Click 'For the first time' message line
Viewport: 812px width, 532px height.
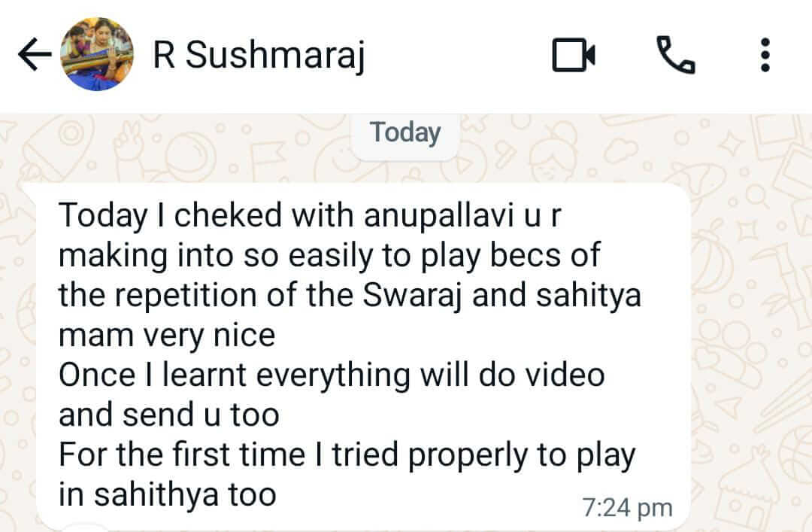(x=347, y=455)
